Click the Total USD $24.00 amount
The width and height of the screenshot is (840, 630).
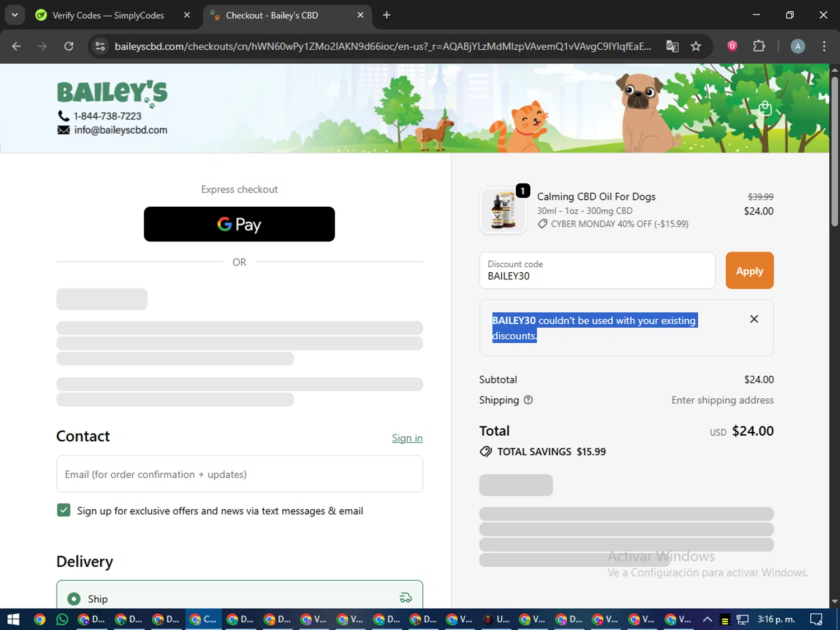[753, 431]
